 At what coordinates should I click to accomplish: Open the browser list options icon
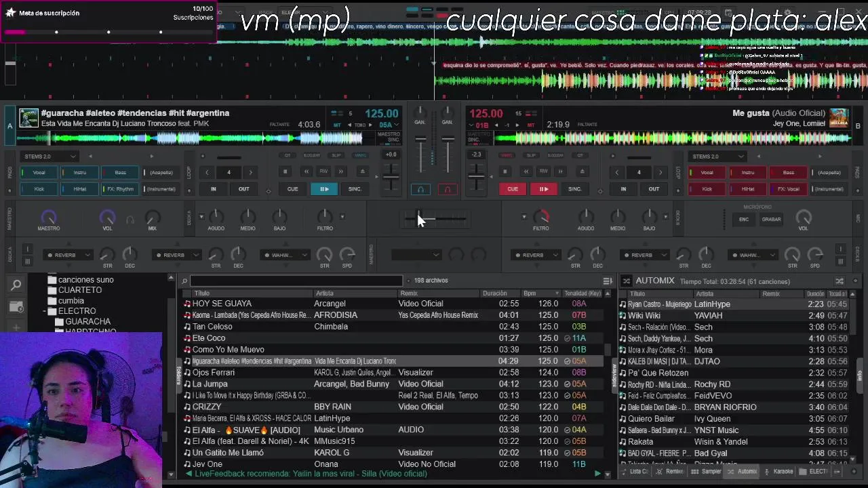tap(608, 281)
